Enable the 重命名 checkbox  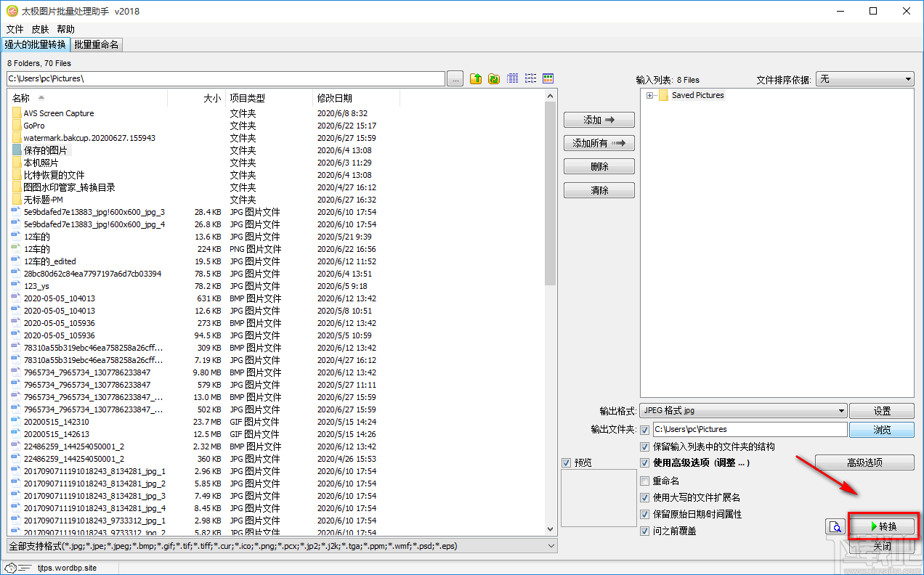(x=644, y=481)
